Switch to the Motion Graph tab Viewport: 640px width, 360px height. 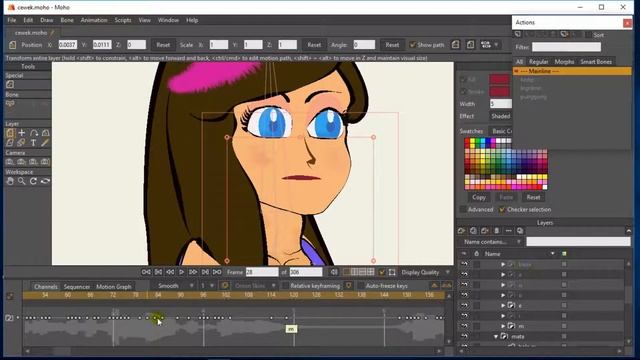(x=113, y=287)
